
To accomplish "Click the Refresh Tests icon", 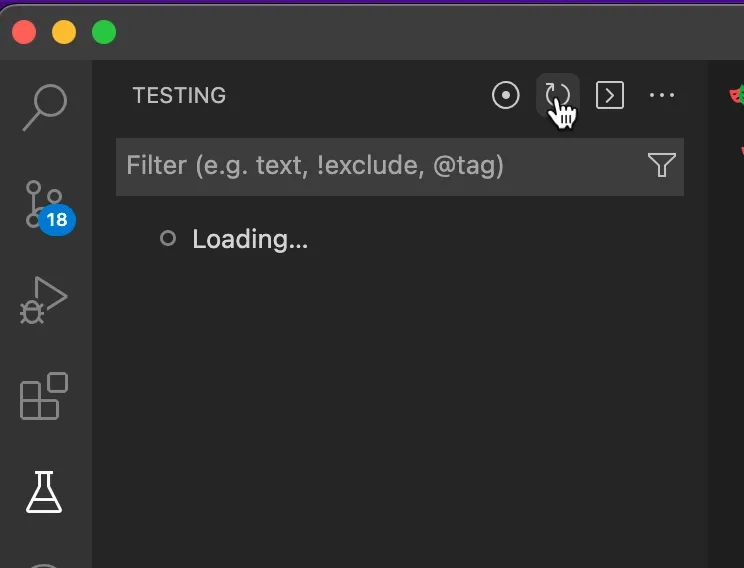I will pyautogui.click(x=557, y=95).
